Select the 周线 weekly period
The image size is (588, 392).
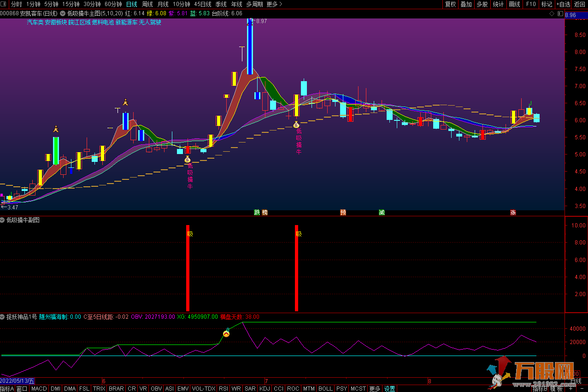pyautogui.click(x=147, y=4)
